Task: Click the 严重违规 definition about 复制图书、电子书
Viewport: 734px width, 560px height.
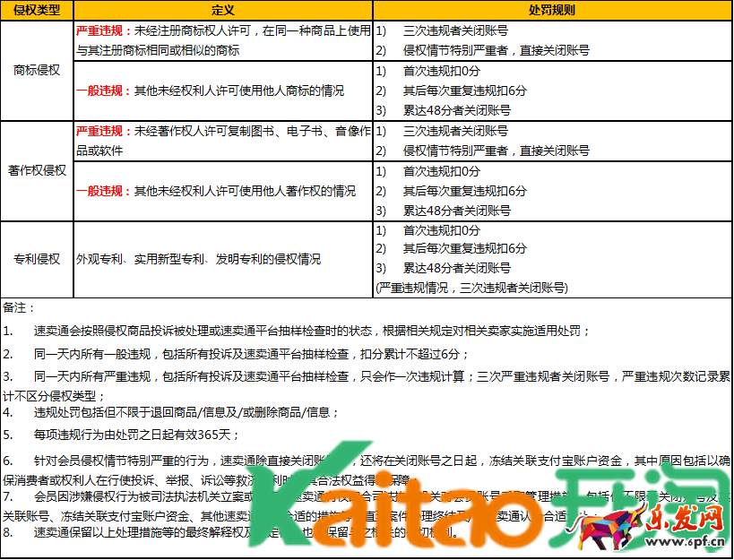Action: click(223, 141)
